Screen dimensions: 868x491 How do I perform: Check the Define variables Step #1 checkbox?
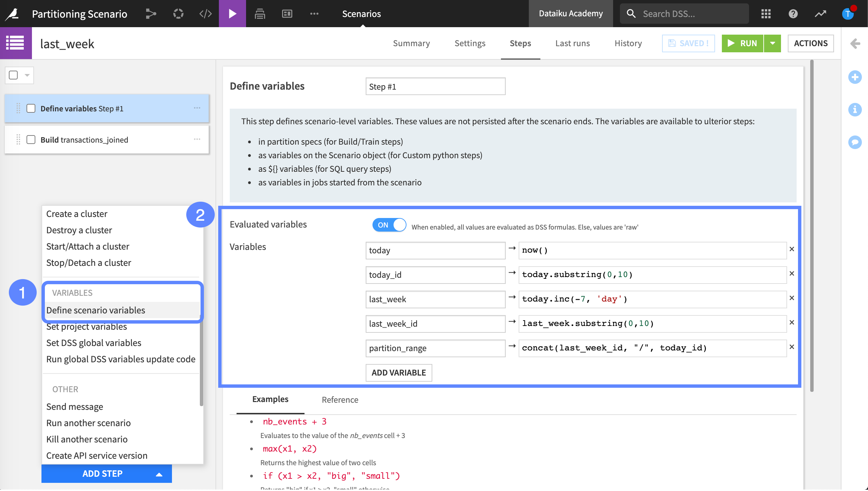coord(30,108)
